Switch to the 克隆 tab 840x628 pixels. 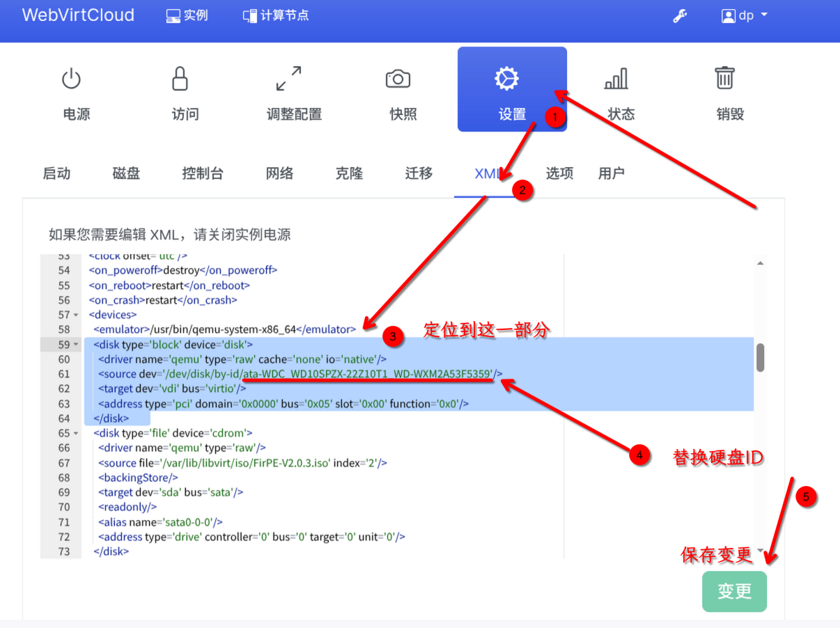tap(349, 173)
